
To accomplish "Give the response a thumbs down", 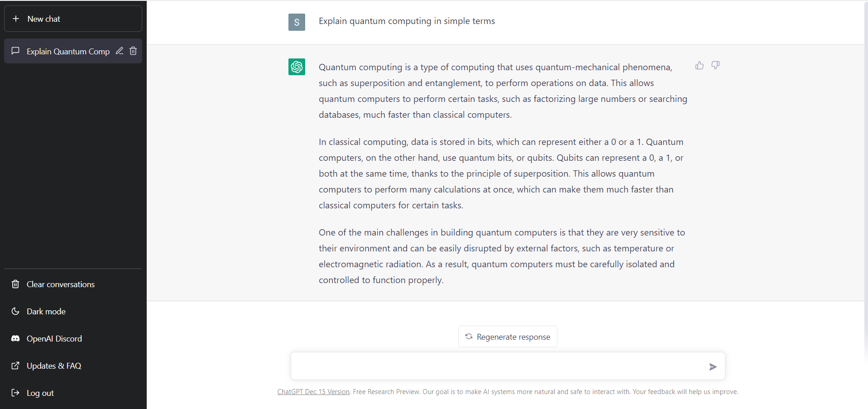I will [x=715, y=65].
